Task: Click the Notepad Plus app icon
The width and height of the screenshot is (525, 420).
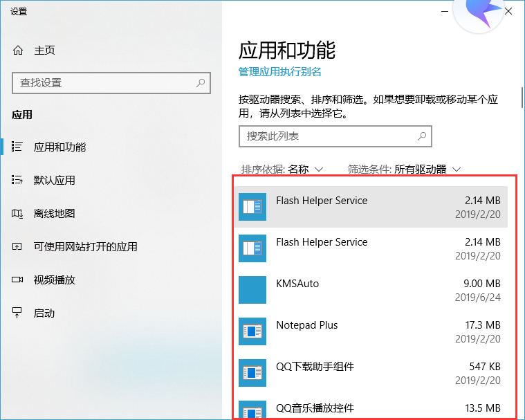Action: [252, 331]
